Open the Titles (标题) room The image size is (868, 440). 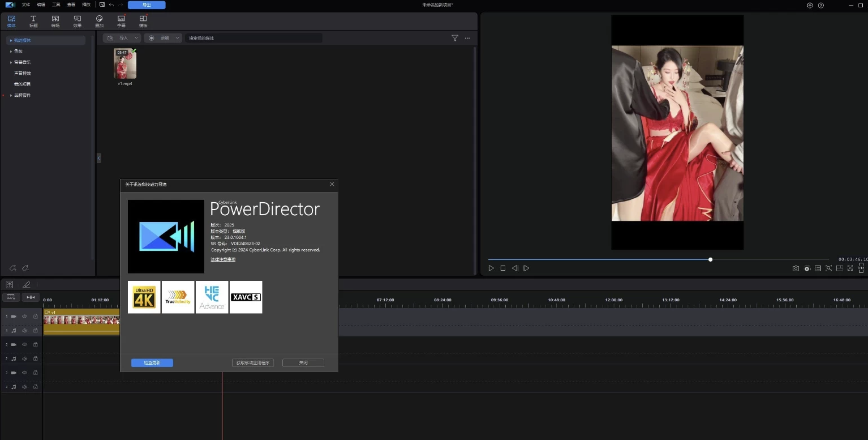pos(33,20)
